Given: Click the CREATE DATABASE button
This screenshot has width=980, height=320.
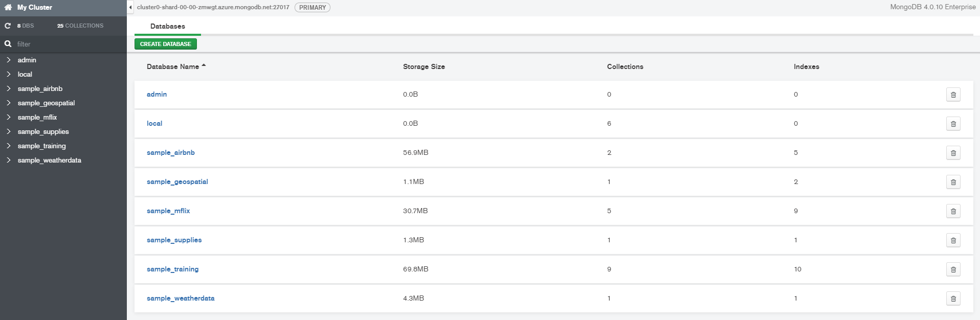Looking at the screenshot, I should pyautogui.click(x=166, y=44).
